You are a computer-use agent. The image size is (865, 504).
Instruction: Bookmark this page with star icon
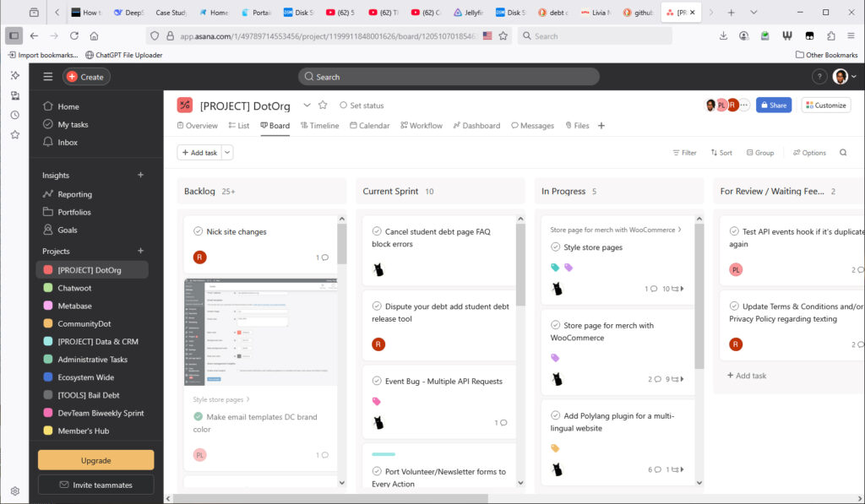click(x=503, y=35)
